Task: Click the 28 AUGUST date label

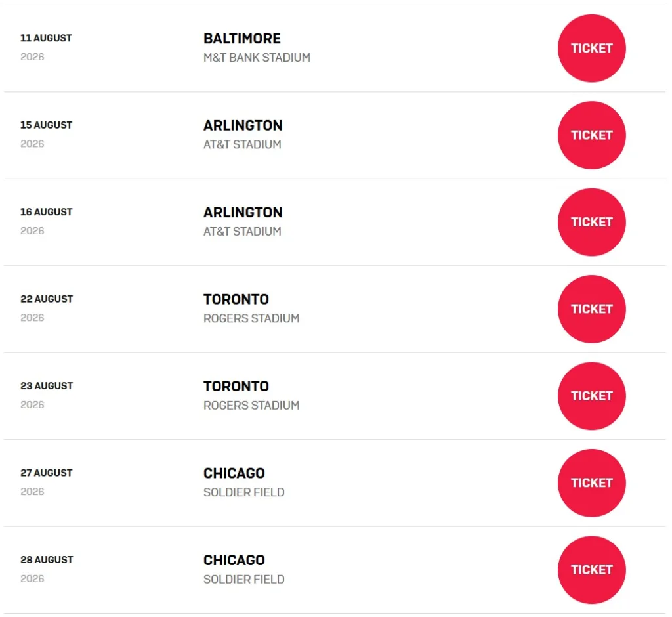Action: click(x=47, y=559)
